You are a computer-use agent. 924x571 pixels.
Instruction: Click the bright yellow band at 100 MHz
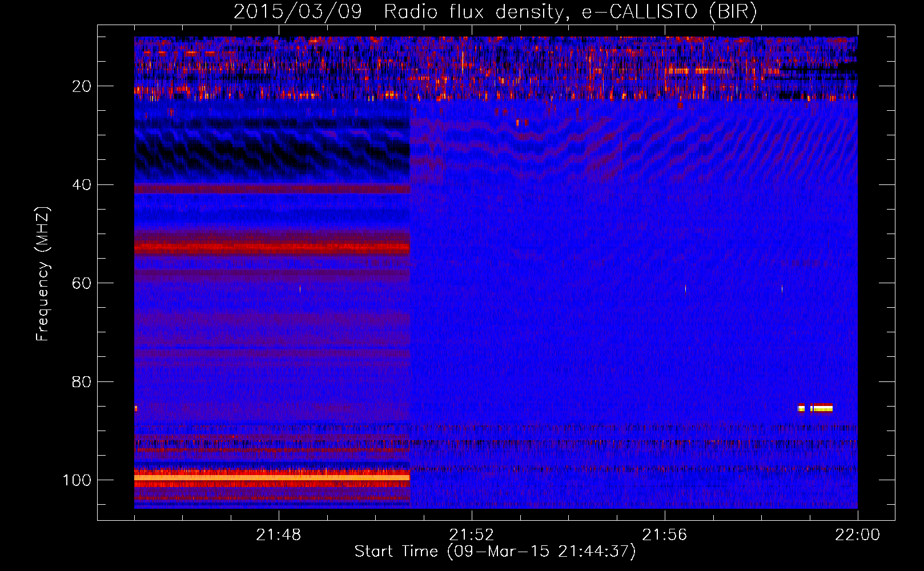click(x=272, y=477)
